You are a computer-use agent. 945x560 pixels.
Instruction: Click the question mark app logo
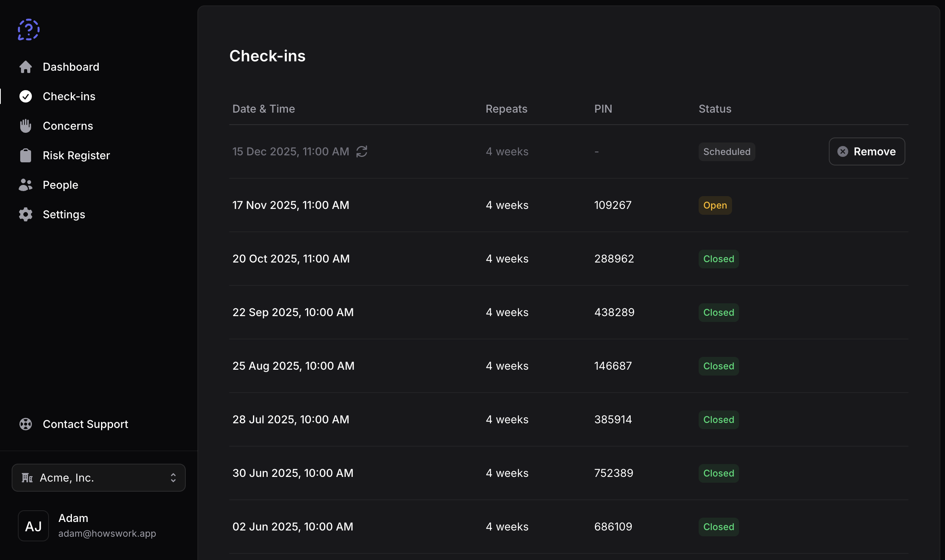pos(29,30)
